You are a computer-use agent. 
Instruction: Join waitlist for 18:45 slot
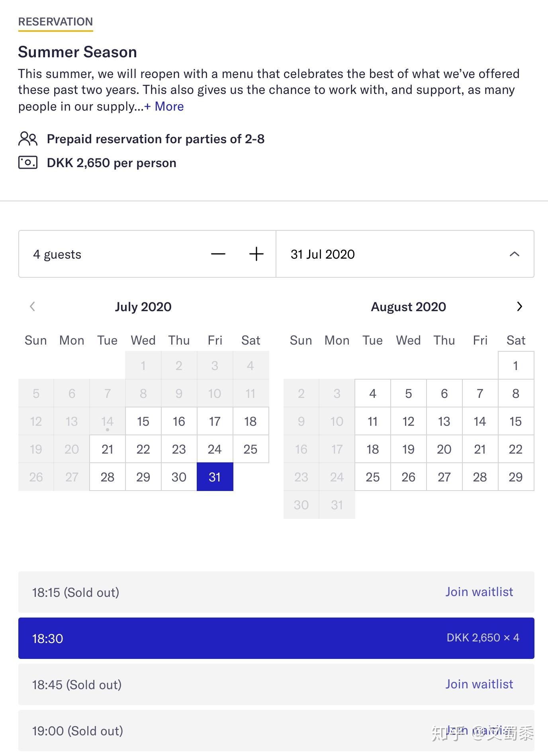coord(479,684)
